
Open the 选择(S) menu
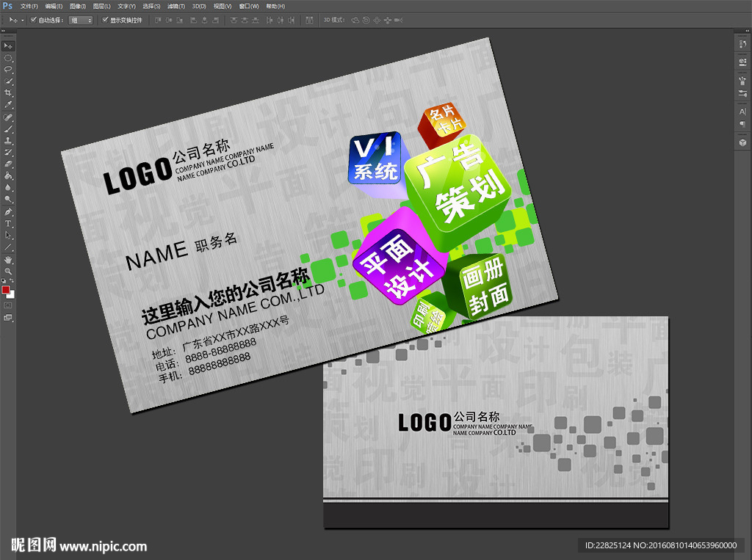[151, 6]
